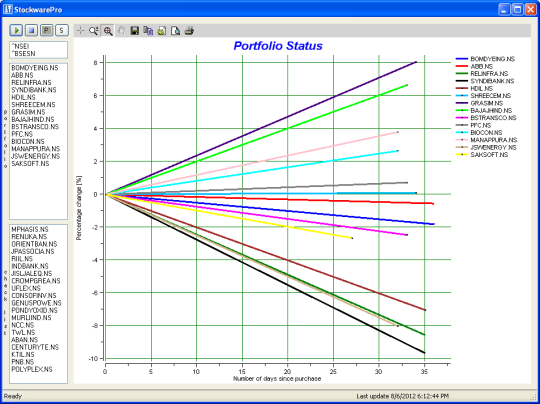The width and height of the screenshot is (540, 404).
Task: Select CONSOFINV.NS in the check list
Action: click(x=34, y=296)
